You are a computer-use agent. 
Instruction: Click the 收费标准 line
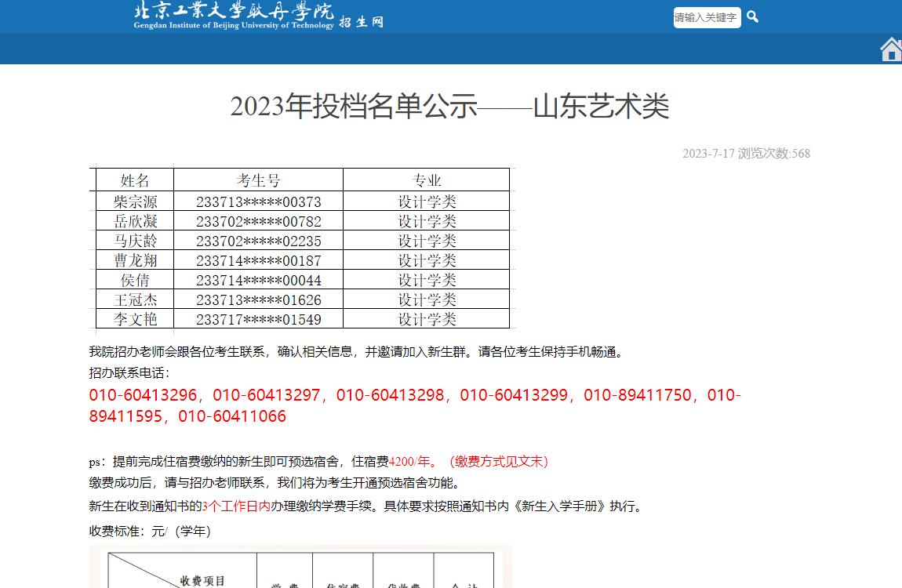coord(150,531)
